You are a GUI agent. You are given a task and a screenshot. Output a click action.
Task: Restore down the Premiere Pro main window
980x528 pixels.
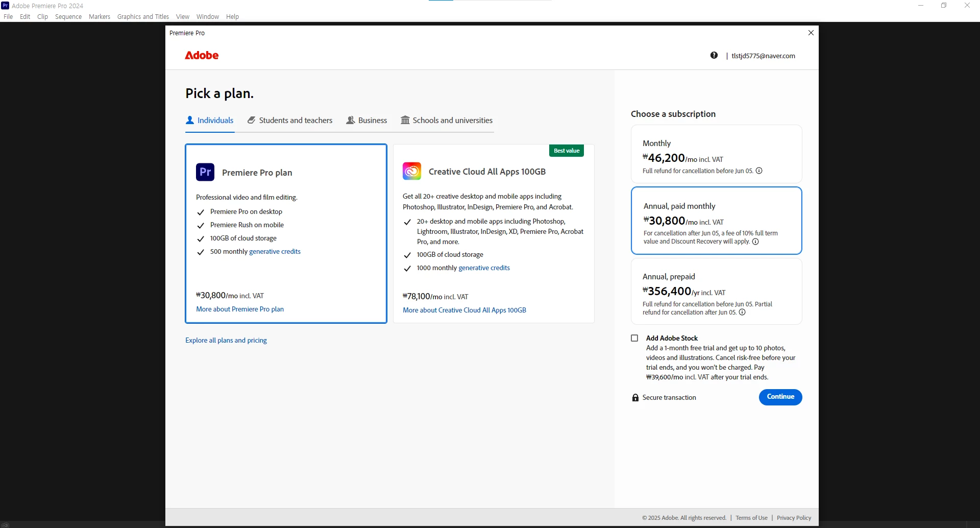tap(944, 6)
